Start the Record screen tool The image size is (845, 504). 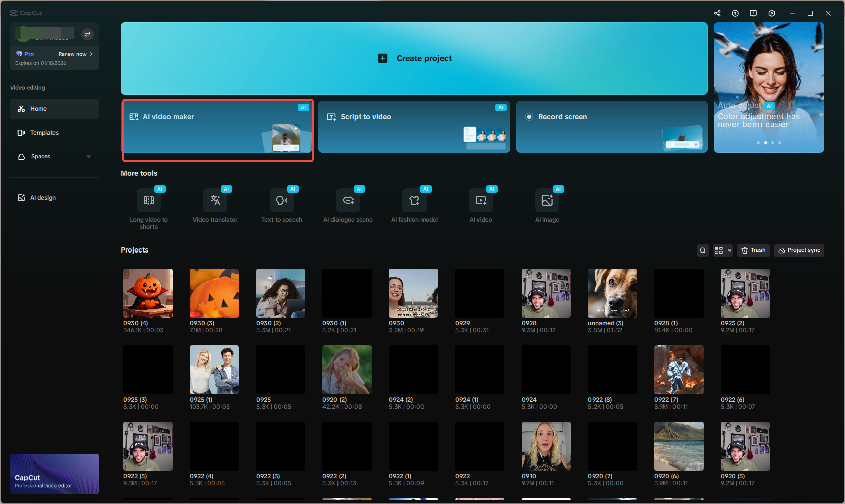coord(611,127)
